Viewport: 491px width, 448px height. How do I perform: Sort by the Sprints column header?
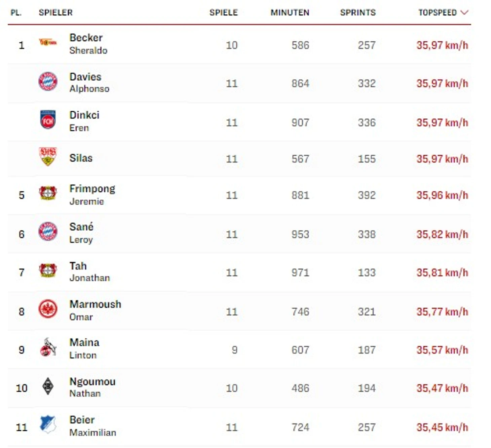357,12
